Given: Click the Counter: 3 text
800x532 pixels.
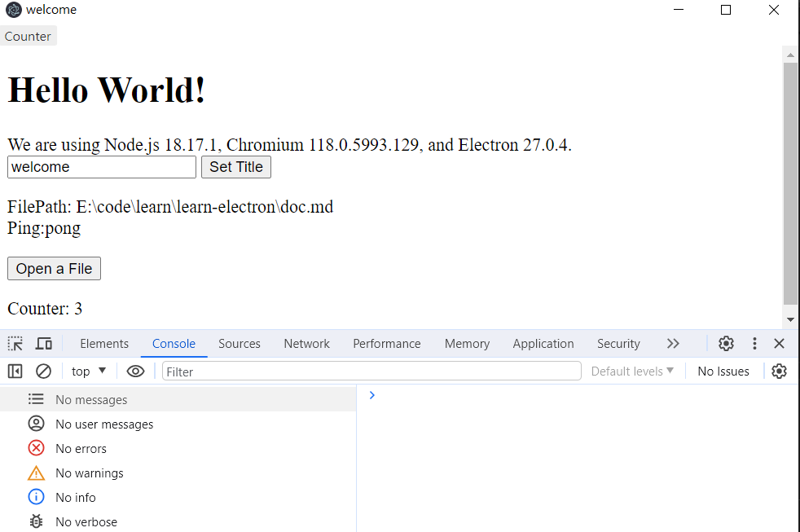Looking at the screenshot, I should click(45, 309).
